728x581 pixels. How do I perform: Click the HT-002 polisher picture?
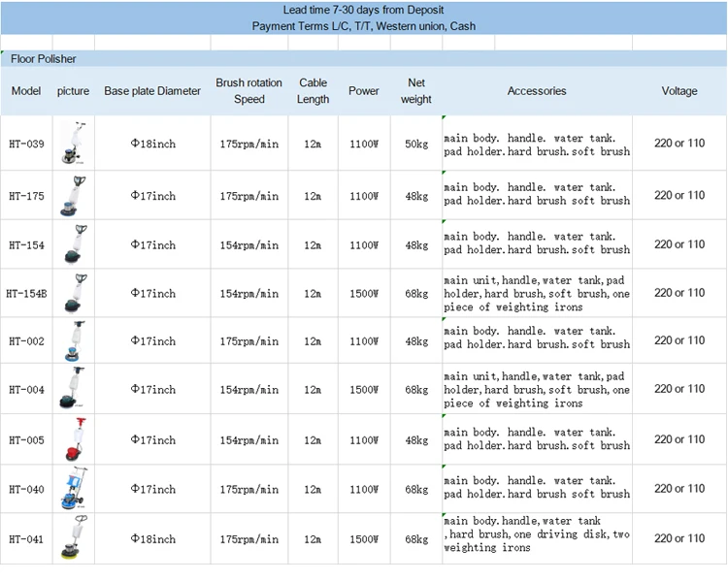point(73,340)
